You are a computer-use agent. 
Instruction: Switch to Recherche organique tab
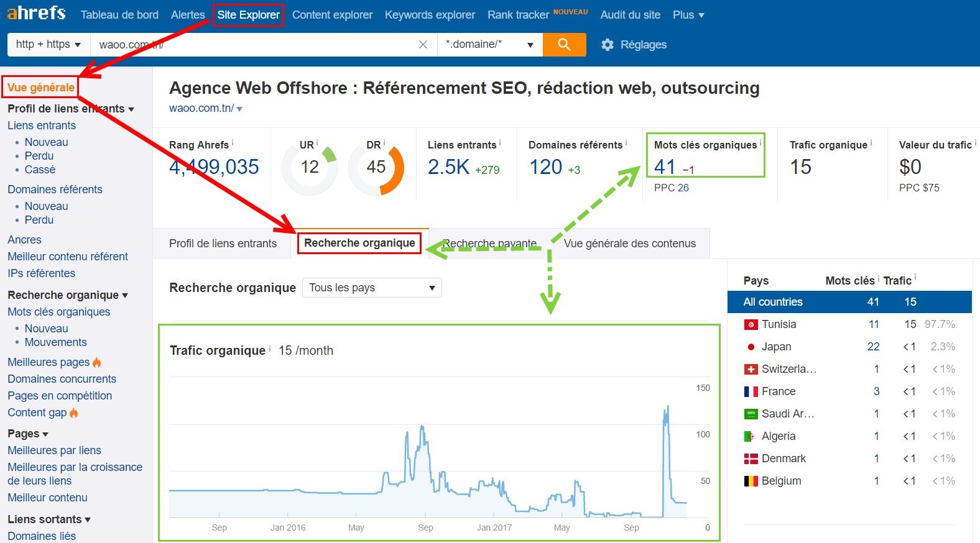359,243
